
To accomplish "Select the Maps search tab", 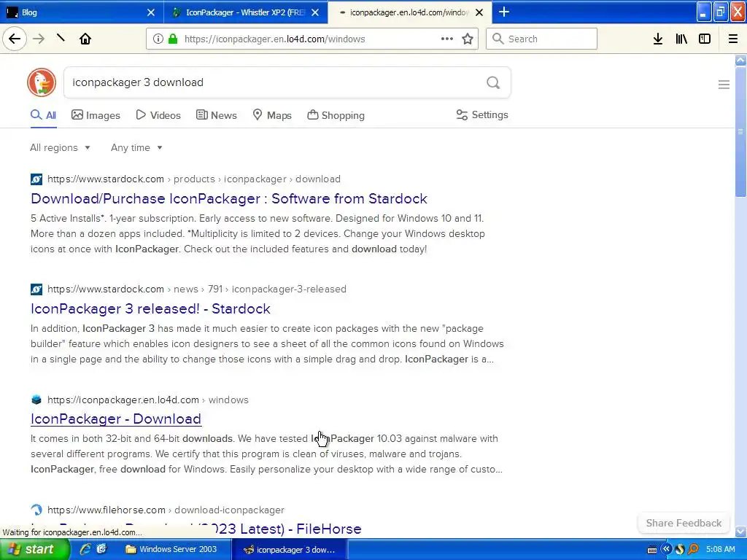I will (x=272, y=115).
